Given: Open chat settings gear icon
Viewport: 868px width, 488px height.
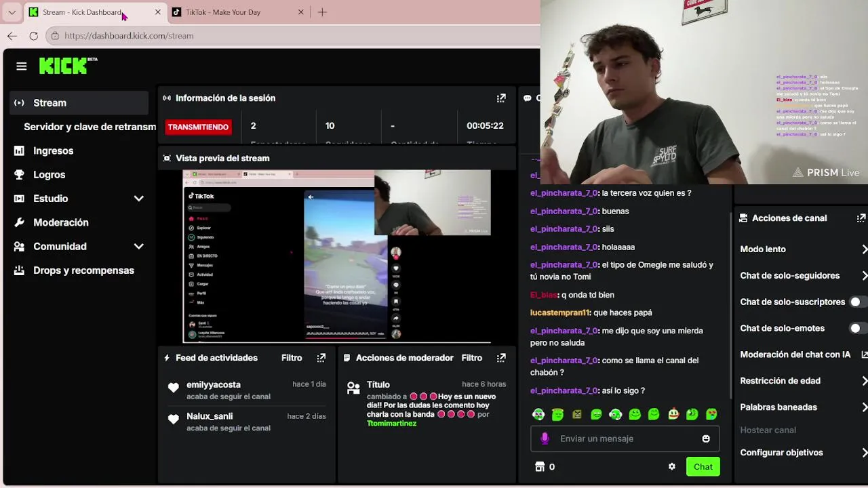Looking at the screenshot, I should pyautogui.click(x=672, y=466).
